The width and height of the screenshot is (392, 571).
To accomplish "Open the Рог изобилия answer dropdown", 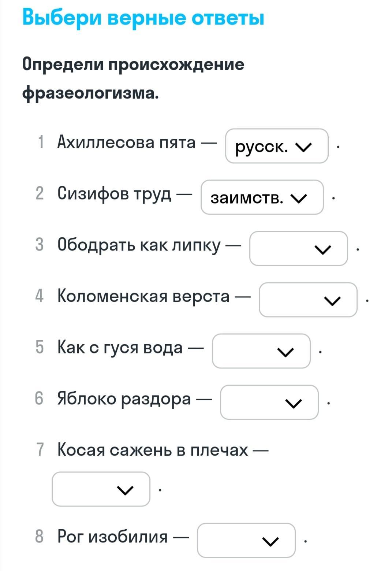I will [246, 541].
